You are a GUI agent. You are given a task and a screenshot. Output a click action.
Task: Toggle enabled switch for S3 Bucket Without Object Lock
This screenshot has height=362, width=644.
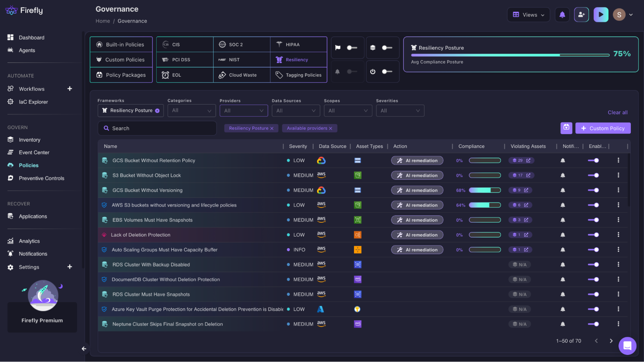(593, 175)
